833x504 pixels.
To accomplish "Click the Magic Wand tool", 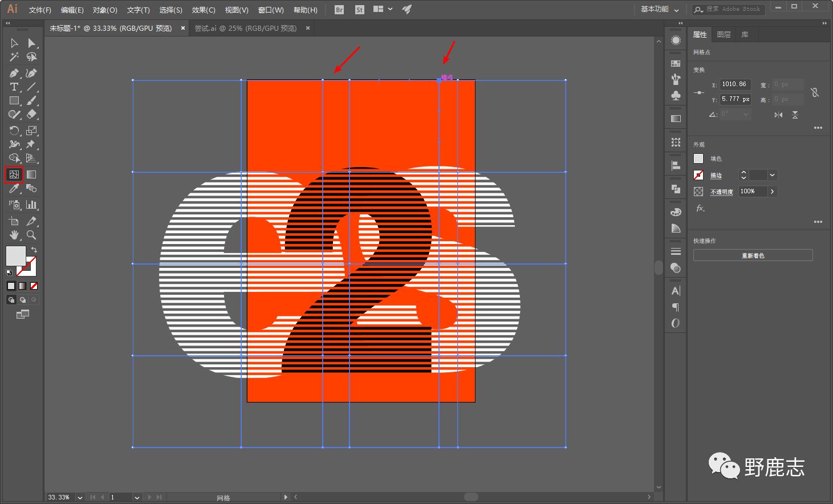I will 14,57.
